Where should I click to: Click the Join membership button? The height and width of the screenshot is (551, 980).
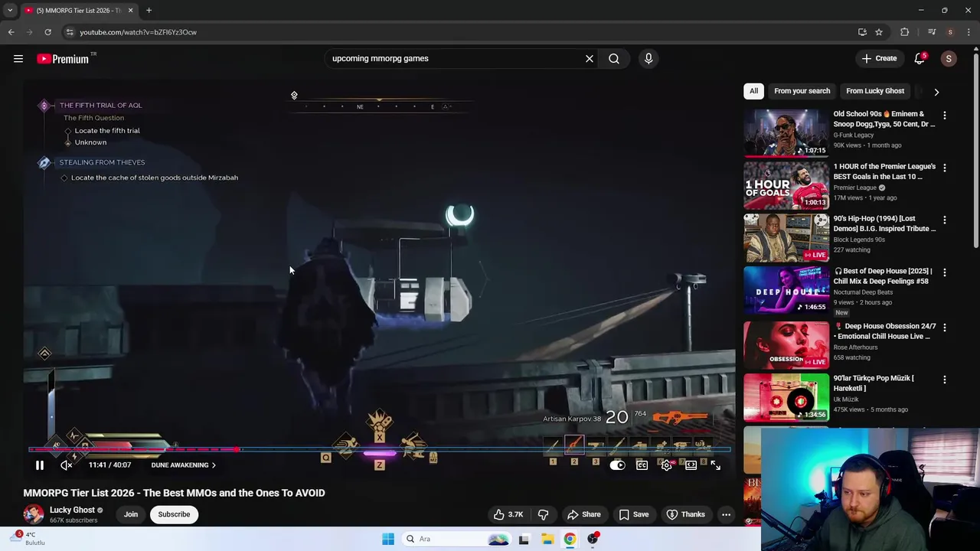[x=131, y=514]
